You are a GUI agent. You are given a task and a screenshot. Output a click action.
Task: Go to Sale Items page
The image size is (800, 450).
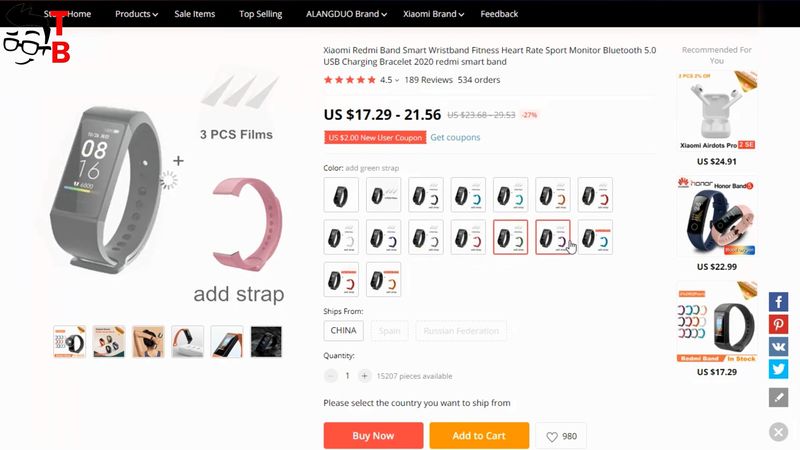coord(195,14)
